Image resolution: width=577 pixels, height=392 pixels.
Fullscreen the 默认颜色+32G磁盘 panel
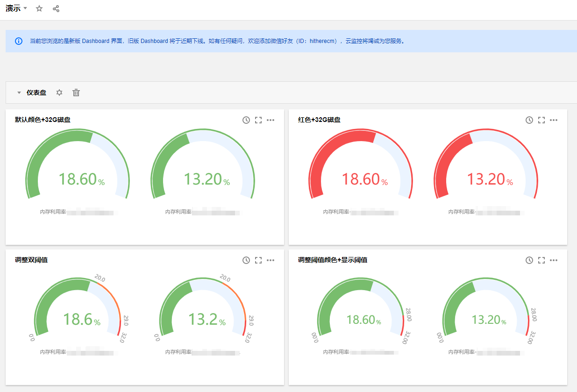pos(258,120)
